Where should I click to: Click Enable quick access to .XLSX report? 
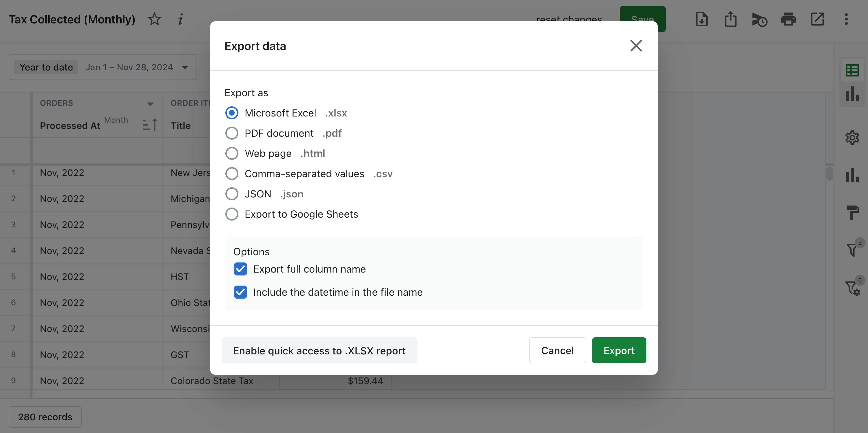(319, 350)
